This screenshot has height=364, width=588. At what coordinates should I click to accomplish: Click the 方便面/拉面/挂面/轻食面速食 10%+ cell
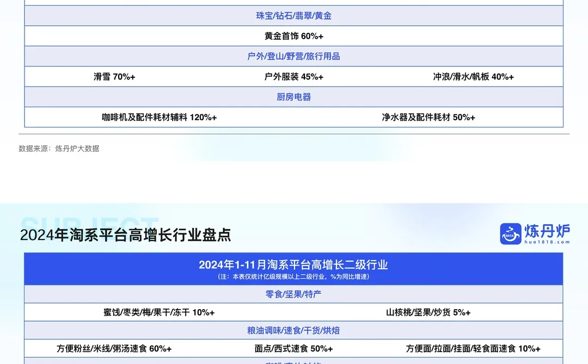(x=473, y=349)
